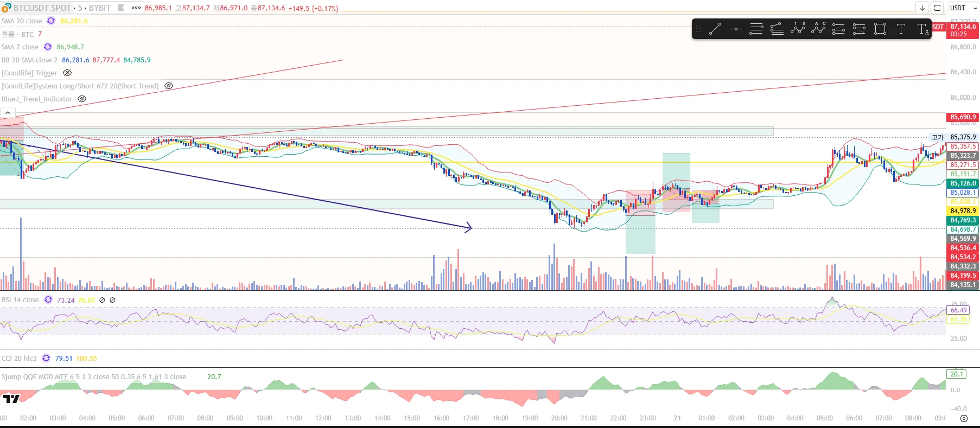Click the QQE legend value 20.7

(x=214, y=376)
